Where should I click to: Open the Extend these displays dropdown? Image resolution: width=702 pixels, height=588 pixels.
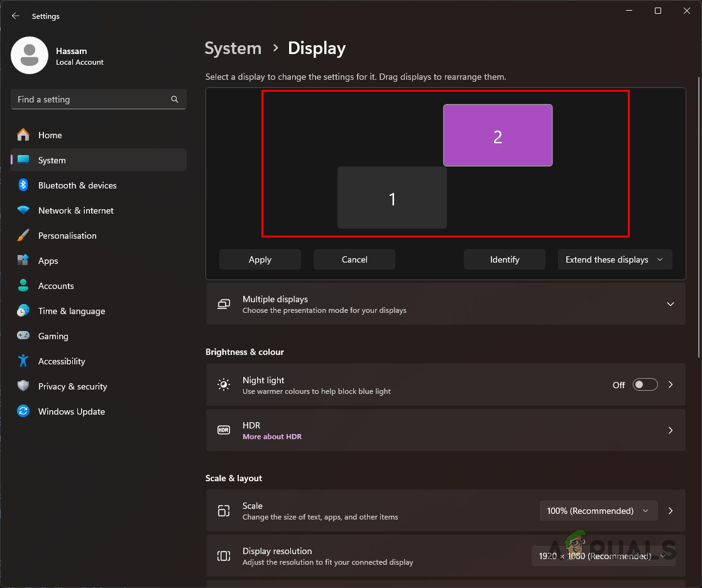pos(615,259)
